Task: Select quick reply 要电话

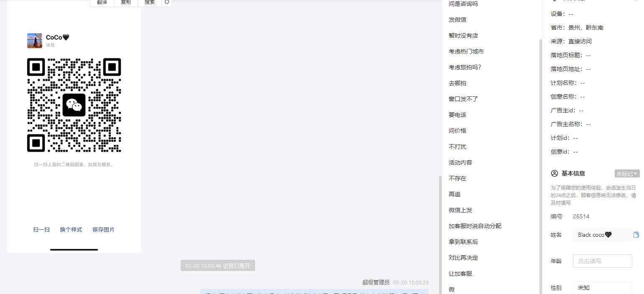Action: click(457, 115)
